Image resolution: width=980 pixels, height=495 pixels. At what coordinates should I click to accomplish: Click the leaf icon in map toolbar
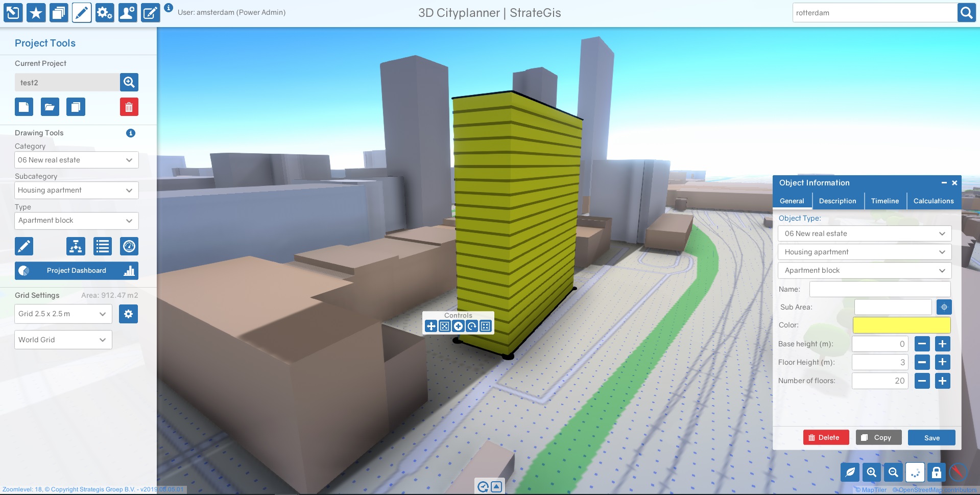point(850,473)
